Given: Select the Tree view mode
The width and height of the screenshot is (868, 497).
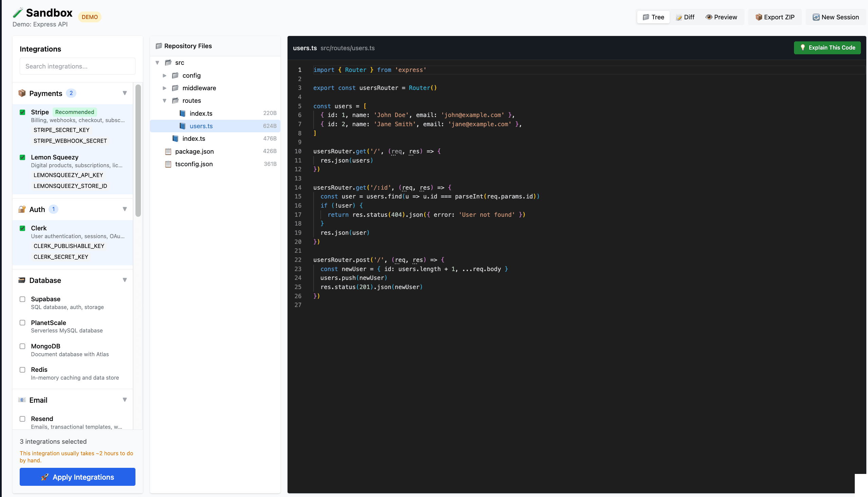Looking at the screenshot, I should pos(653,17).
